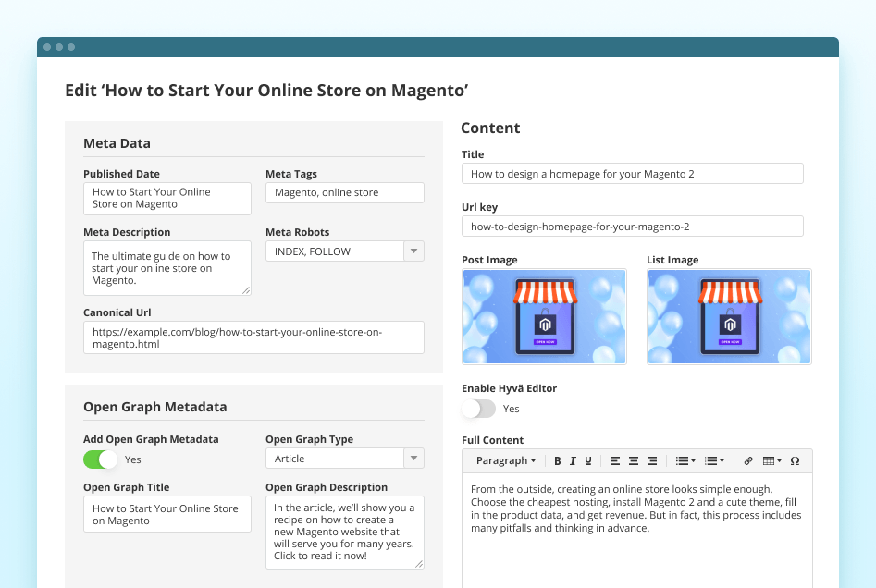Click the Post Image thumbnail

click(x=544, y=316)
